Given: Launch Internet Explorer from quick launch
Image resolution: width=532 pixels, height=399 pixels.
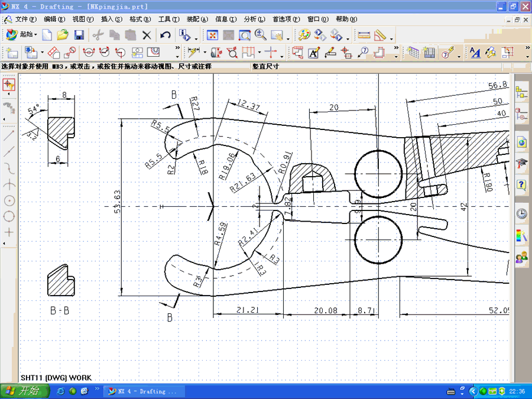Looking at the screenshot, I should click(x=61, y=391).
